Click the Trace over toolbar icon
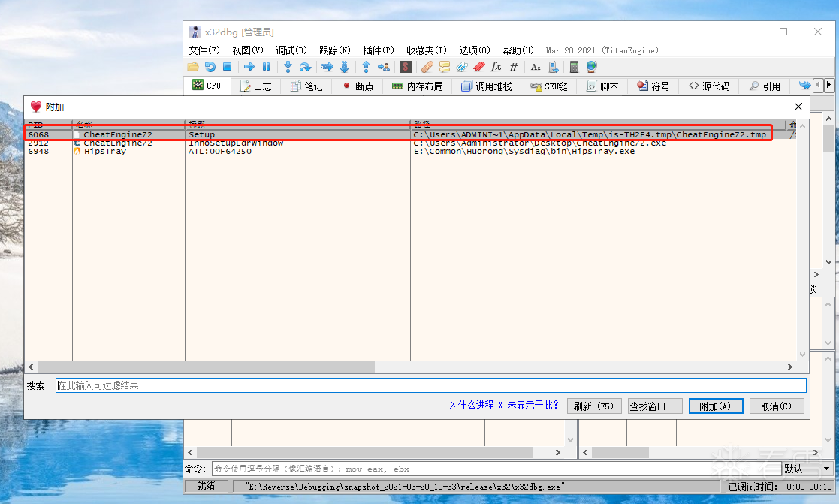Viewport: 839px width, 504px height. pos(345,67)
